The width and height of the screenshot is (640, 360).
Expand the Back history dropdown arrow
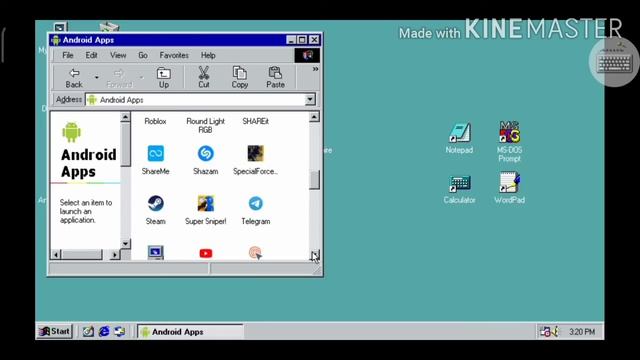(97, 77)
